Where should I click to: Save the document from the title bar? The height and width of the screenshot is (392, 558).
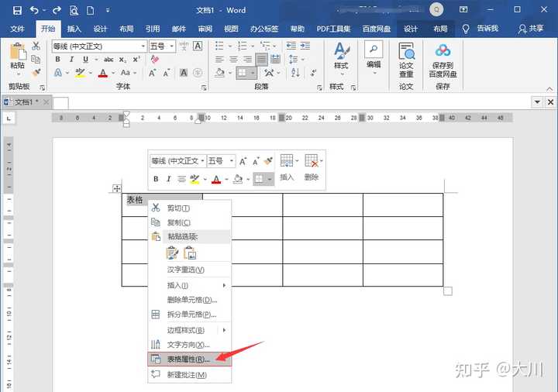pos(17,10)
